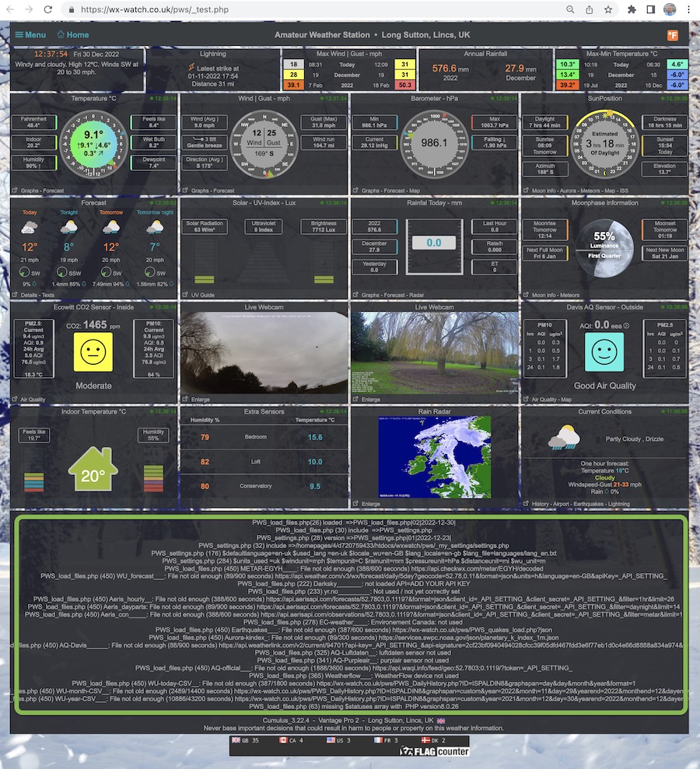The width and height of the screenshot is (700, 769).
Task: Open Map link under Davis AQ sensor
Action: tap(566, 400)
